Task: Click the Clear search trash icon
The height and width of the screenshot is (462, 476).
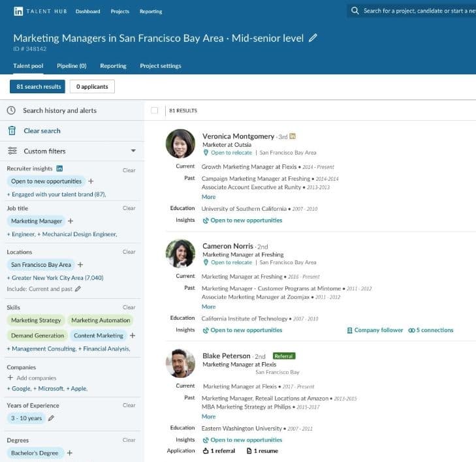Action: (x=12, y=131)
